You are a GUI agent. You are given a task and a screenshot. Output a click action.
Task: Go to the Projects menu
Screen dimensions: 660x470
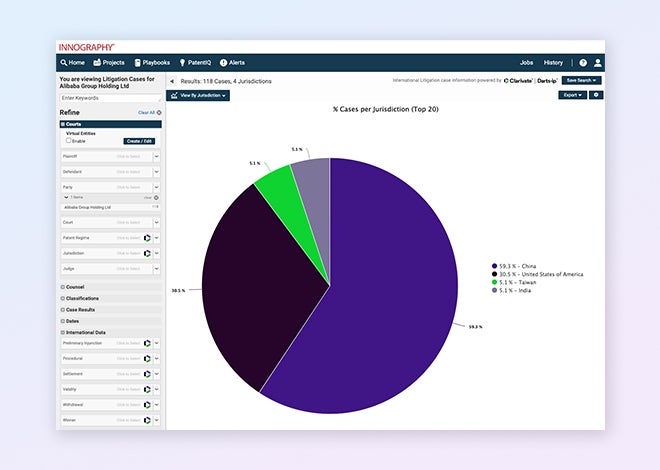[x=109, y=62]
